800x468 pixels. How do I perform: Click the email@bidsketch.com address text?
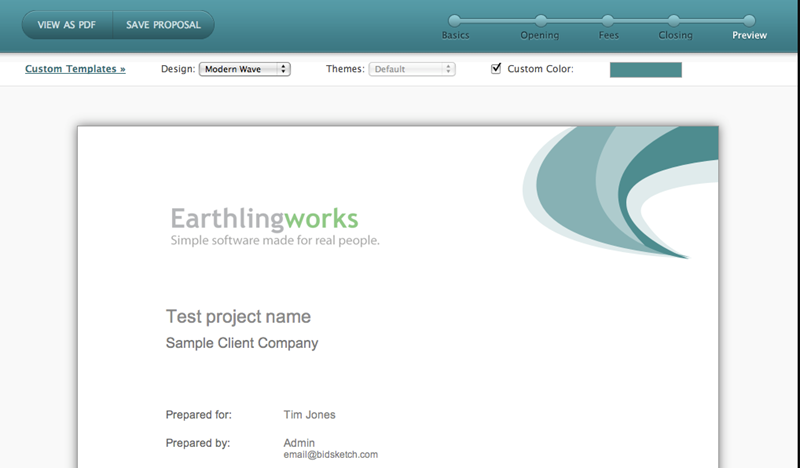(x=330, y=455)
